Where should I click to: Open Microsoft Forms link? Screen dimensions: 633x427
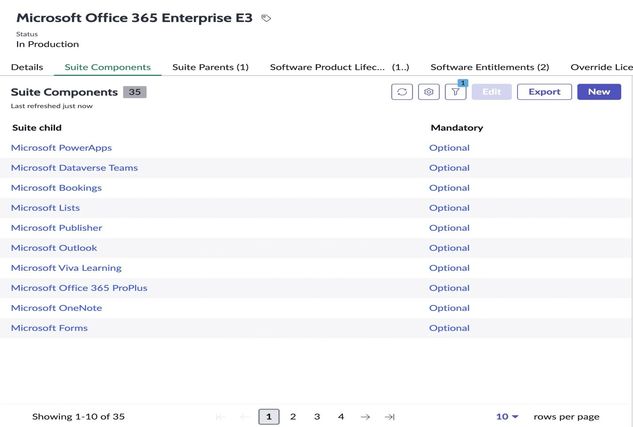[x=49, y=328]
